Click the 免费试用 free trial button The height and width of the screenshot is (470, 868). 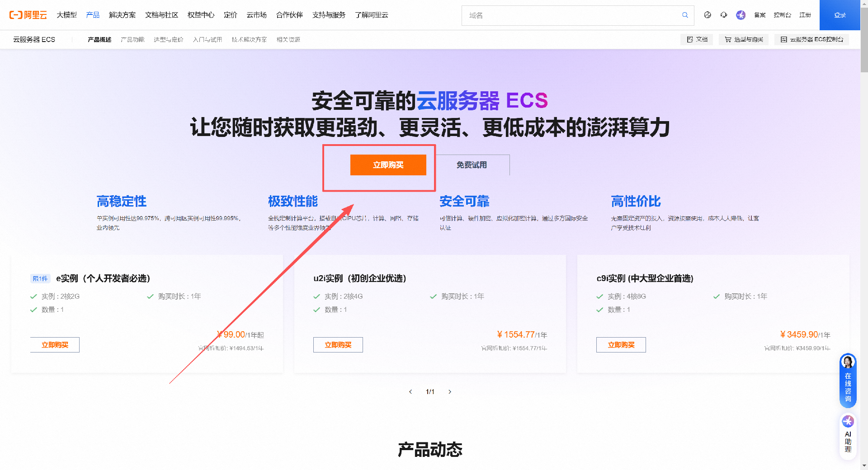click(472, 165)
